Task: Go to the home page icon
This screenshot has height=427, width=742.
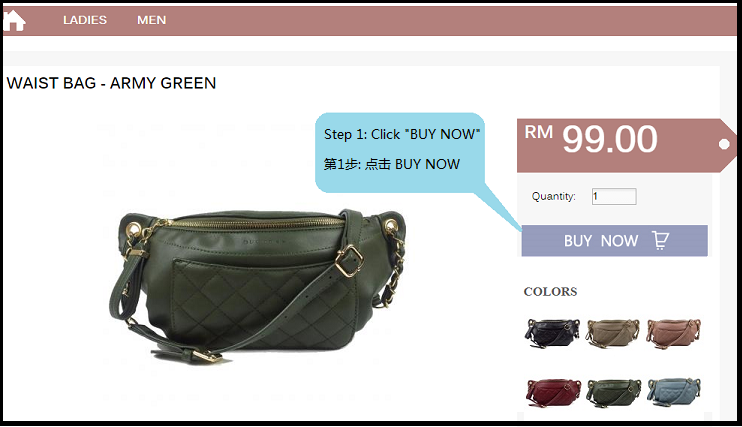Action: [x=14, y=20]
